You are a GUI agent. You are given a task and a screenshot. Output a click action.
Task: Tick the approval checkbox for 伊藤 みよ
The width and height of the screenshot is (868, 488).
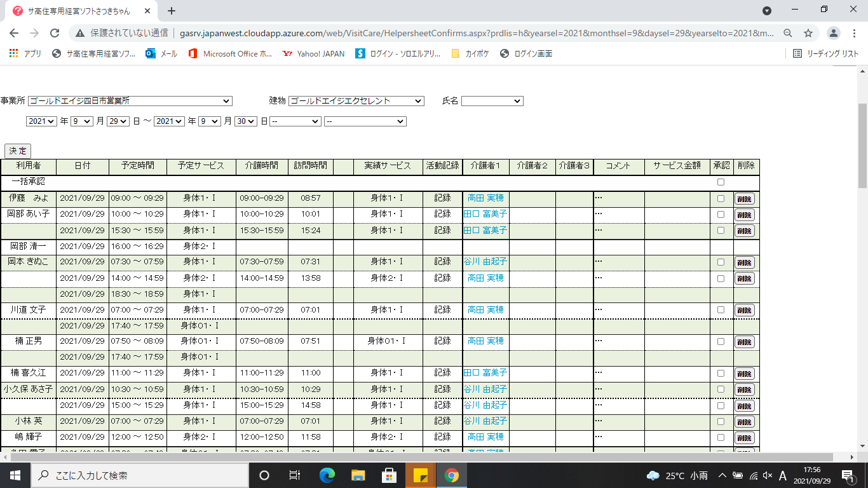click(x=721, y=198)
